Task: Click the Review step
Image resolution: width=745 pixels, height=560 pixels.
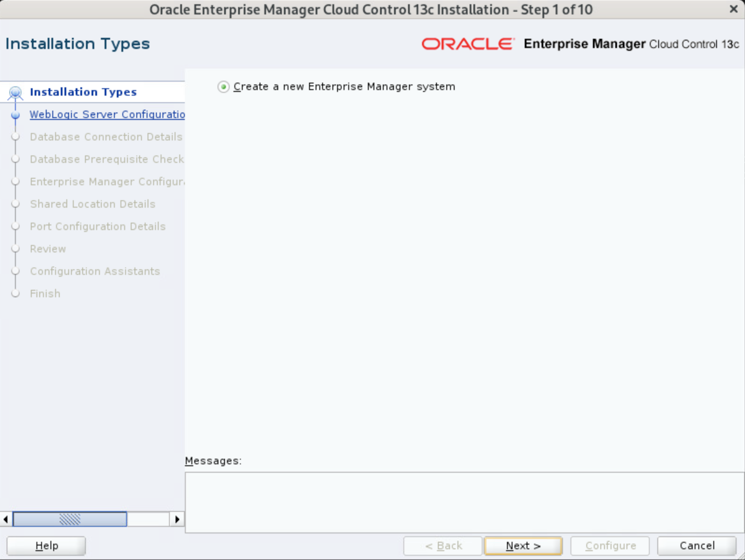Action: pyautogui.click(x=48, y=249)
